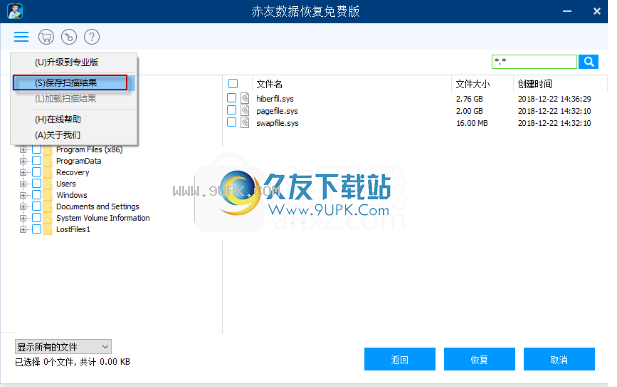Click the search magnifier button
The width and height of the screenshot is (617, 387).
[589, 62]
